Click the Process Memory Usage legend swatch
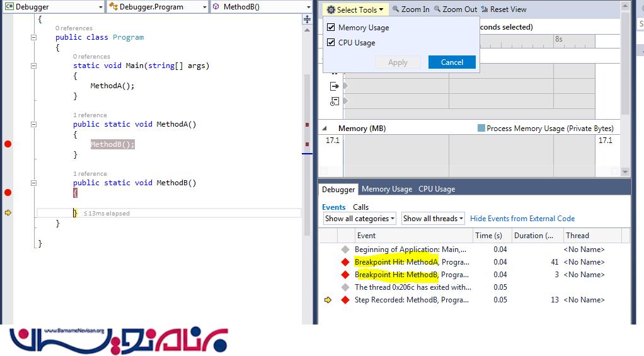 click(x=481, y=129)
